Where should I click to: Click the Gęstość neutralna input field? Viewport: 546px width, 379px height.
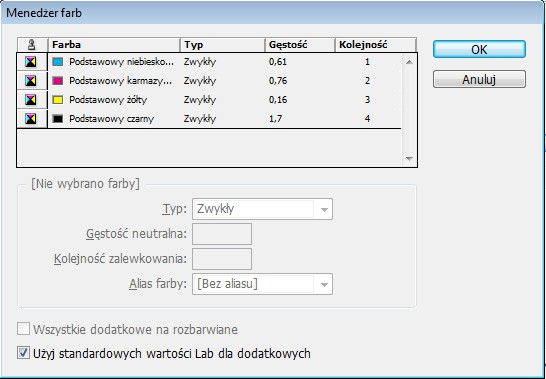(222, 234)
